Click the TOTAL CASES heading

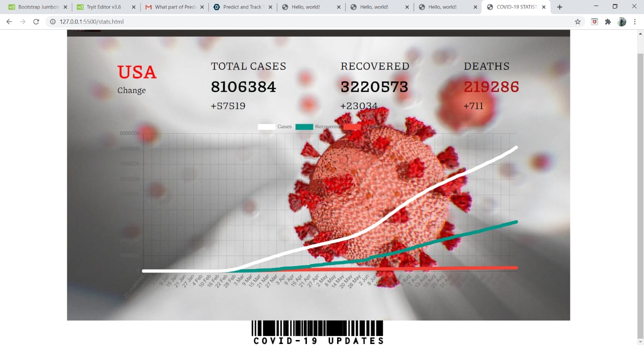[249, 66]
